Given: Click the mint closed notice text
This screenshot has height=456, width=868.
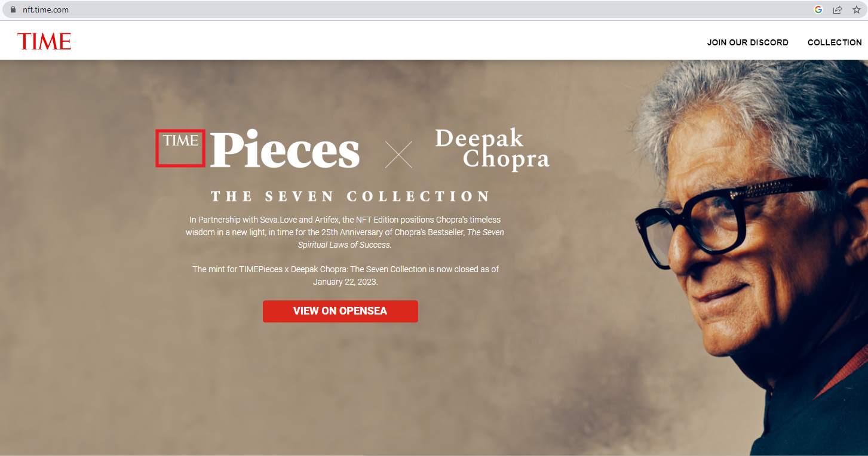Looking at the screenshot, I should coord(345,275).
